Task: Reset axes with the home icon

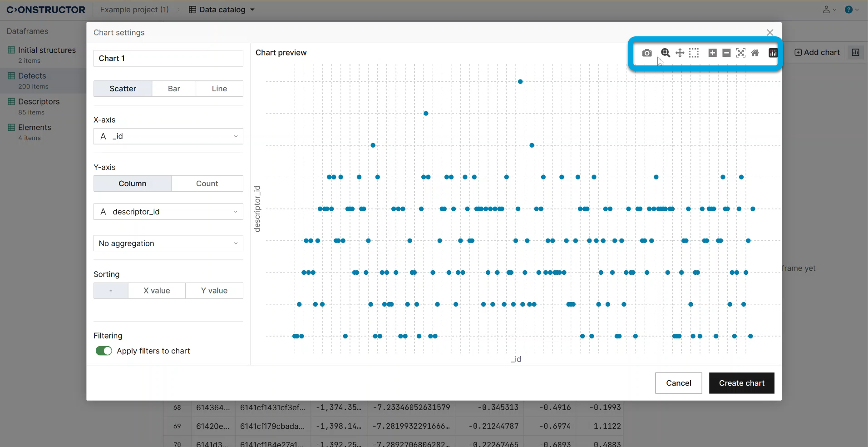Action: tap(755, 53)
